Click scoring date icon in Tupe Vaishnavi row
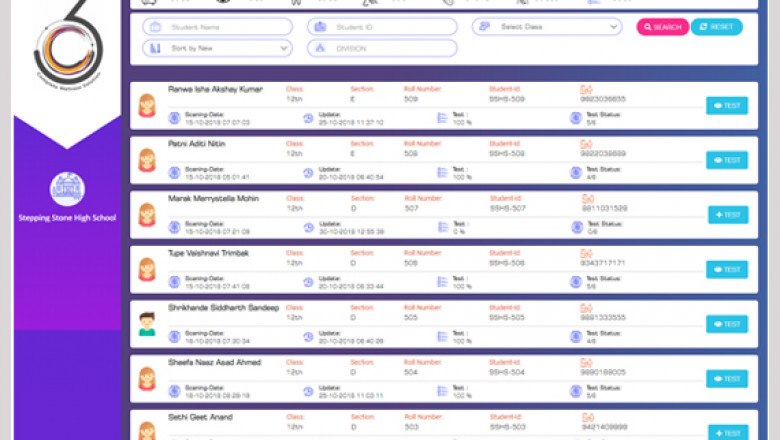This screenshot has height=440, width=780. tap(174, 282)
